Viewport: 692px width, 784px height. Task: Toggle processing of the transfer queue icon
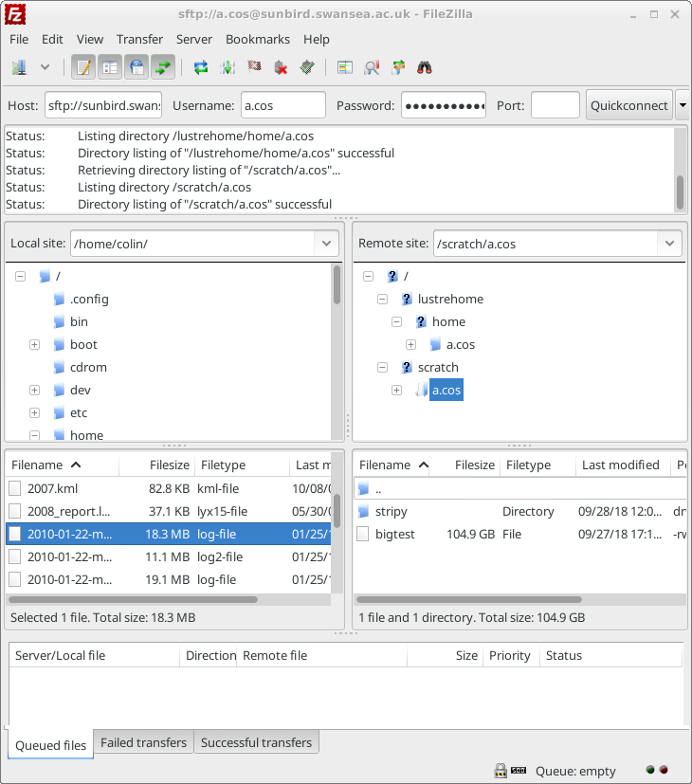[228, 67]
